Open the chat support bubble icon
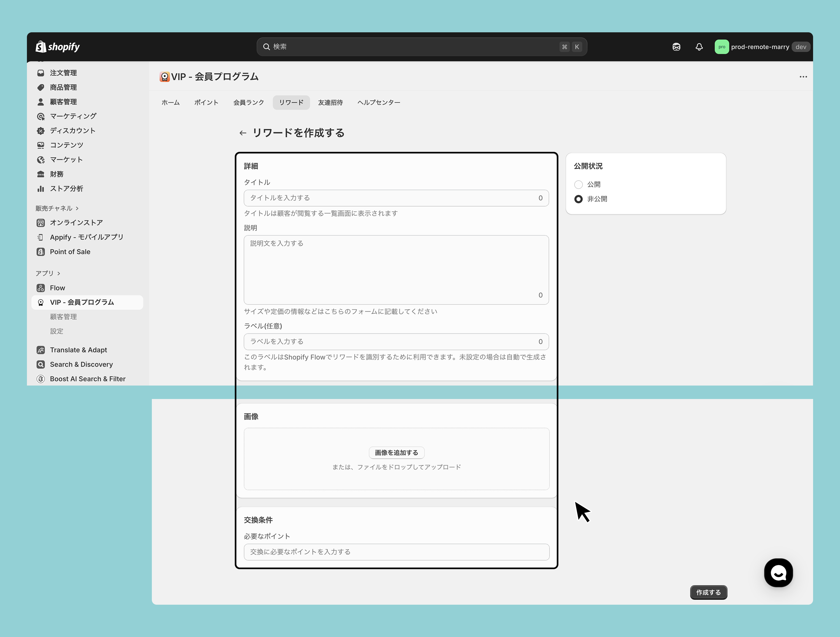Screen dimensions: 840x637 [x=778, y=572]
